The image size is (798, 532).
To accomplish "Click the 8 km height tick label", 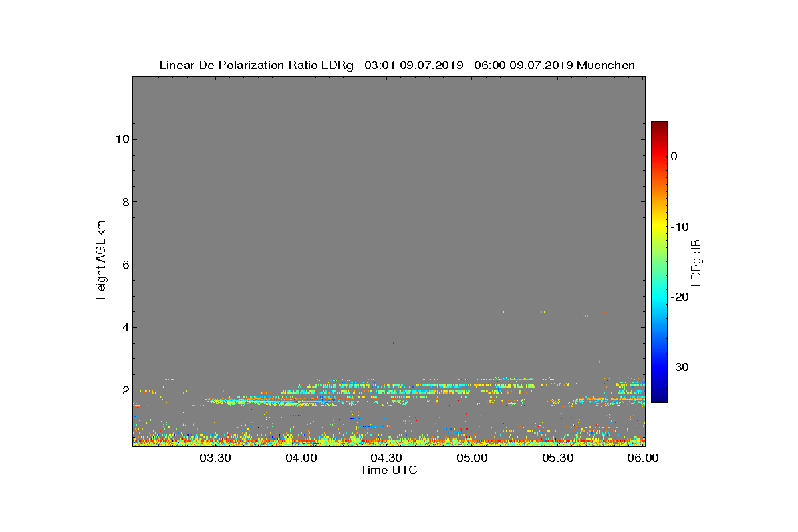I will [x=124, y=202].
